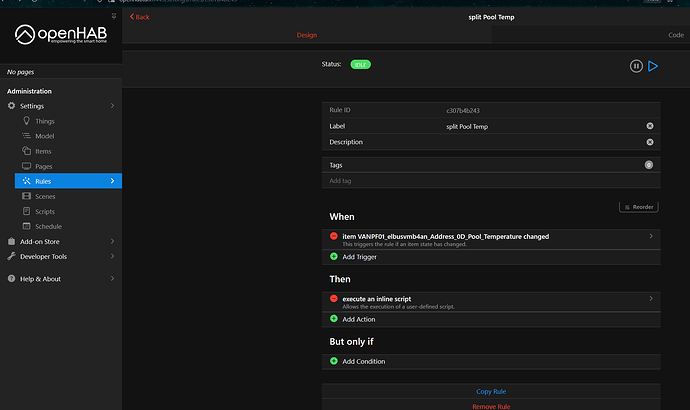Click the Help & About question icon
The image size is (690, 410).
point(11,278)
